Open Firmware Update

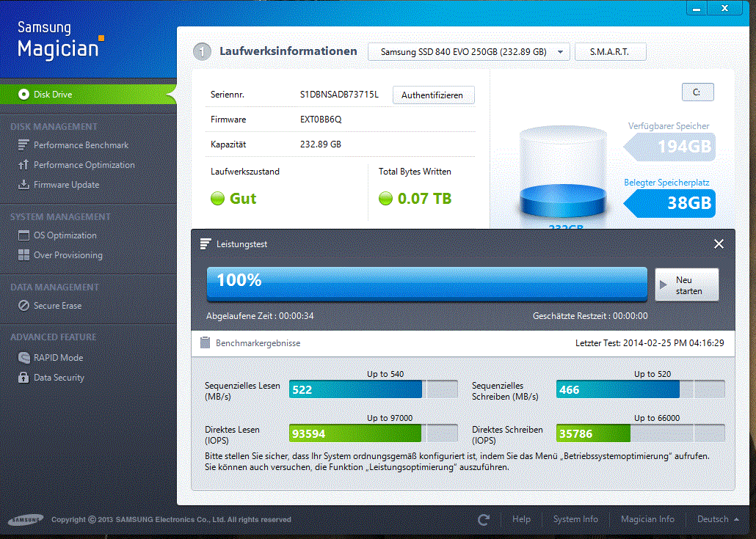67,185
